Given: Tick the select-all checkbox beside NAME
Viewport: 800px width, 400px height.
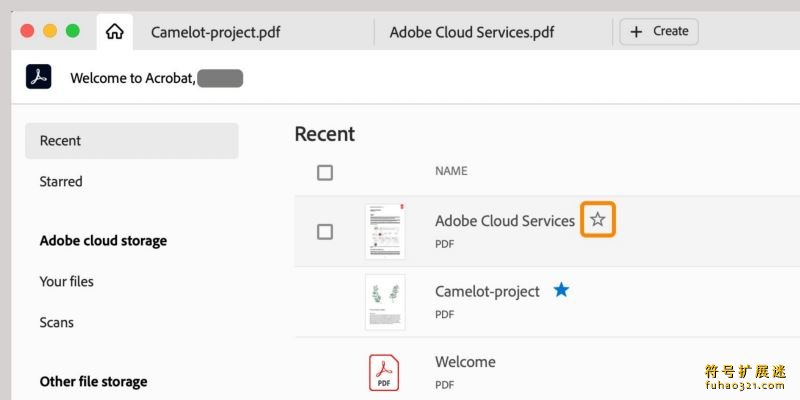Looking at the screenshot, I should coord(325,172).
